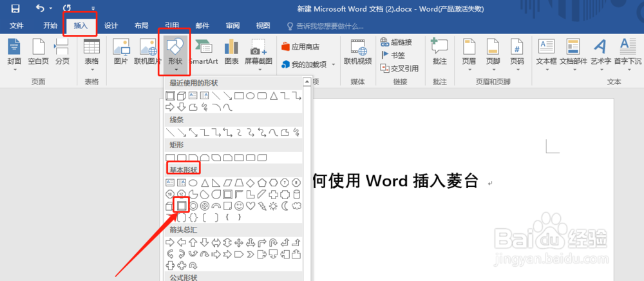
Task: Click the 文本框 (Text Box) button
Action: 546,55
